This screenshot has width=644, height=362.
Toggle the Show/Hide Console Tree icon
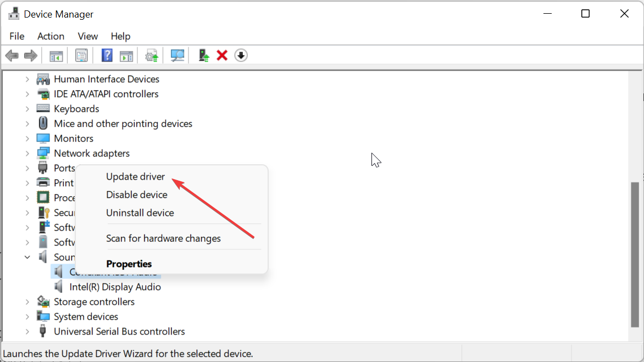pyautogui.click(x=56, y=55)
